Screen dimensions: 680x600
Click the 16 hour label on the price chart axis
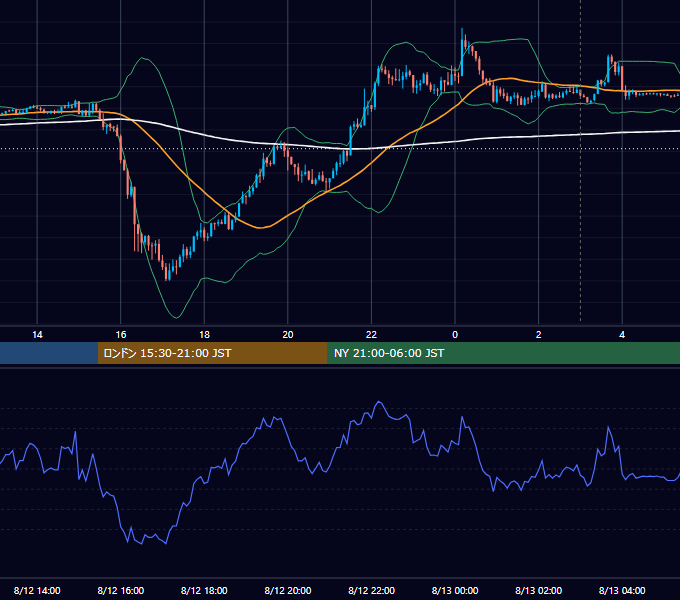(121, 335)
